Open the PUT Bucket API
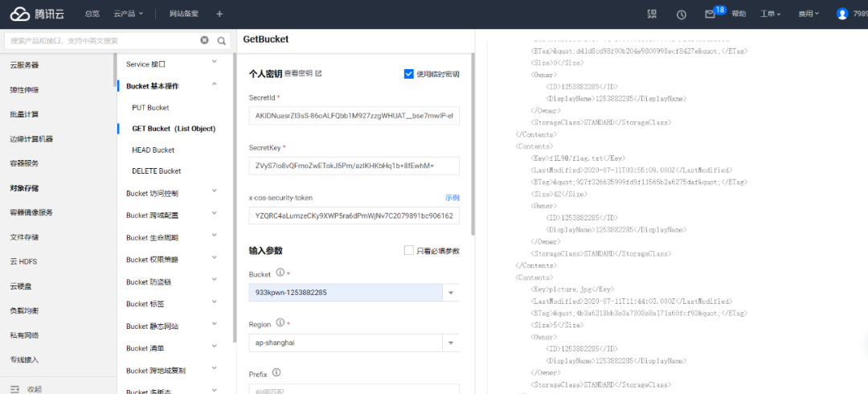This screenshot has width=868, height=394. (150, 108)
